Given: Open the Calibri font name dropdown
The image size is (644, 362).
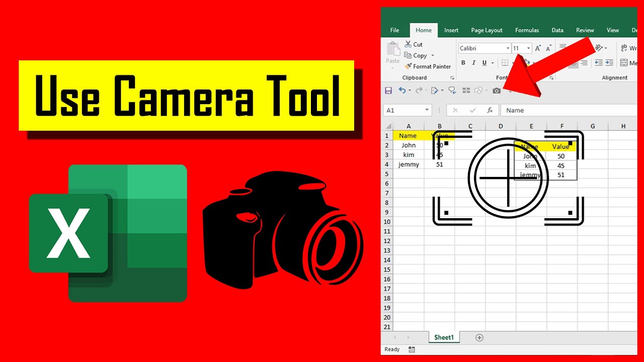Looking at the screenshot, I should (508, 48).
